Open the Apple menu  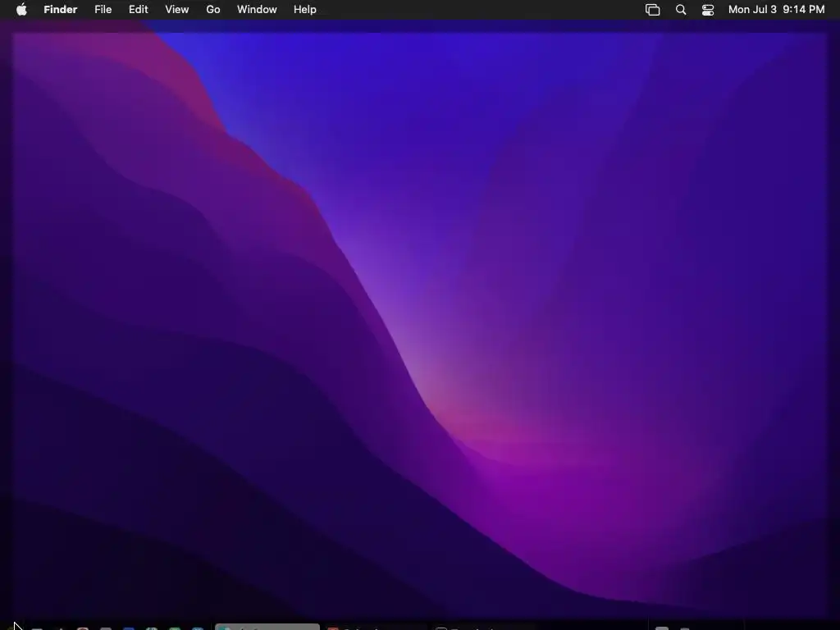point(21,10)
